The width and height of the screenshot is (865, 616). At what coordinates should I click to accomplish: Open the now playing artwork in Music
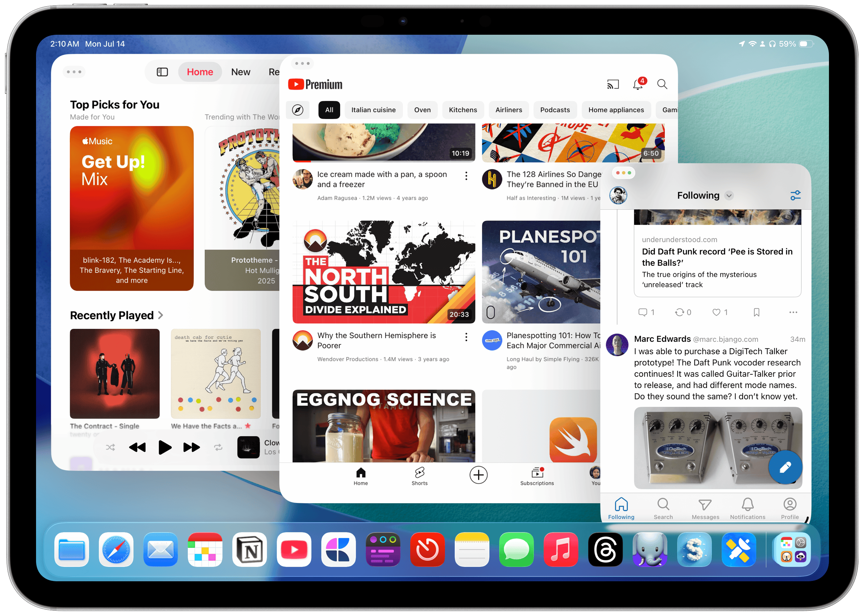click(x=248, y=448)
